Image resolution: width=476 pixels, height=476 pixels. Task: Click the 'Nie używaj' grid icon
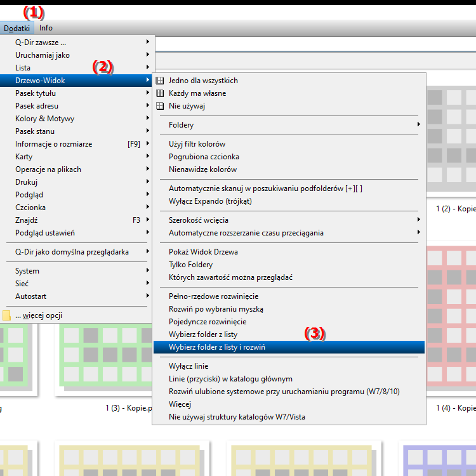pos(160,106)
